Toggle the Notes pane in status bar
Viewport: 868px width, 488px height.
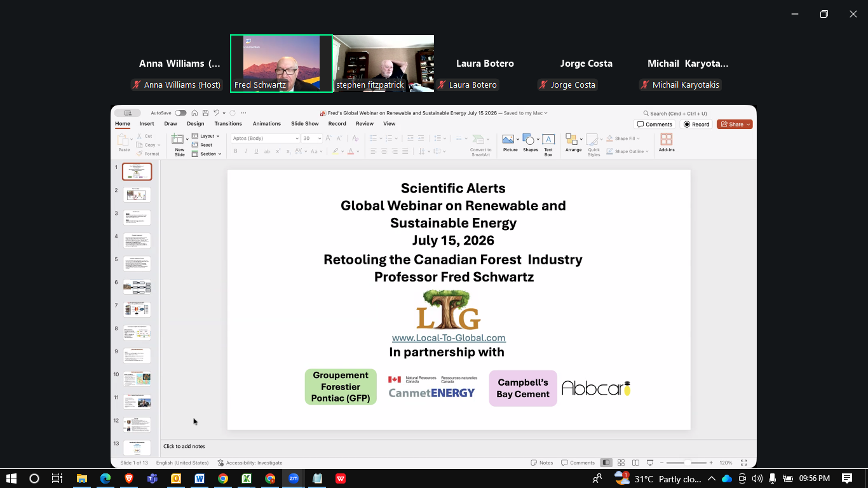point(543,463)
